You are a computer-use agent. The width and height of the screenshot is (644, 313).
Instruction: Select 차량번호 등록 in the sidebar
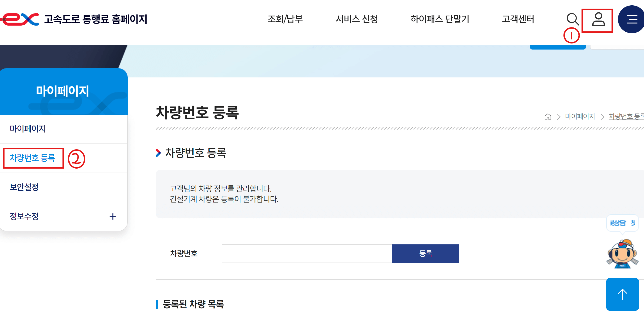(x=33, y=158)
